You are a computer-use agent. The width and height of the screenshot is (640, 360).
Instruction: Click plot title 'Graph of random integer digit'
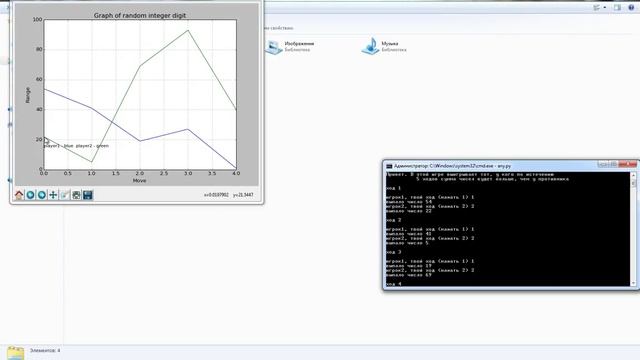140,15
